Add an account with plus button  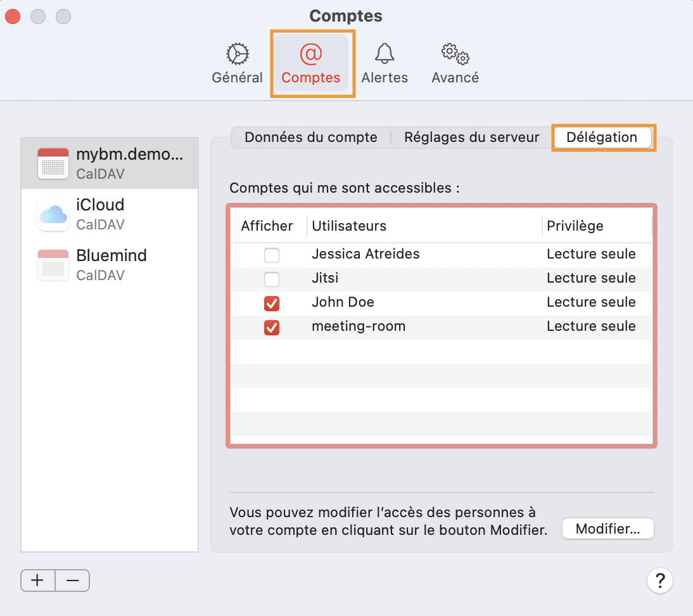[x=38, y=581]
